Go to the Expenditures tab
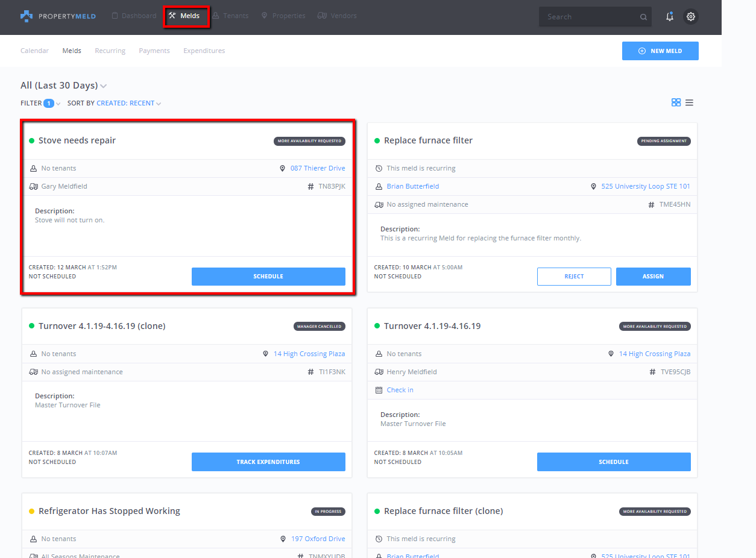756x558 pixels. click(204, 51)
